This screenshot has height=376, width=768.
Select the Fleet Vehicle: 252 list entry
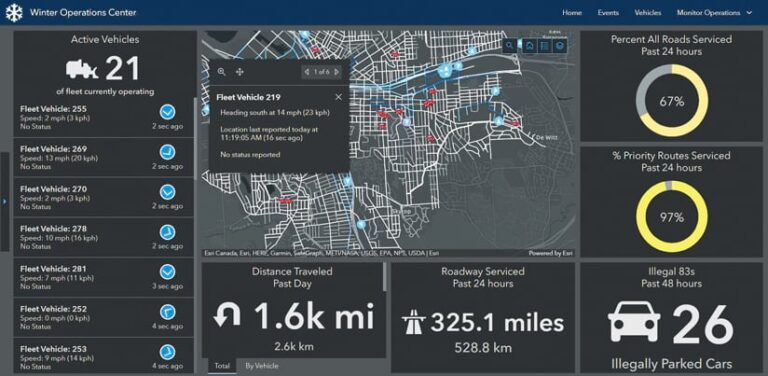pyautogui.click(x=103, y=317)
